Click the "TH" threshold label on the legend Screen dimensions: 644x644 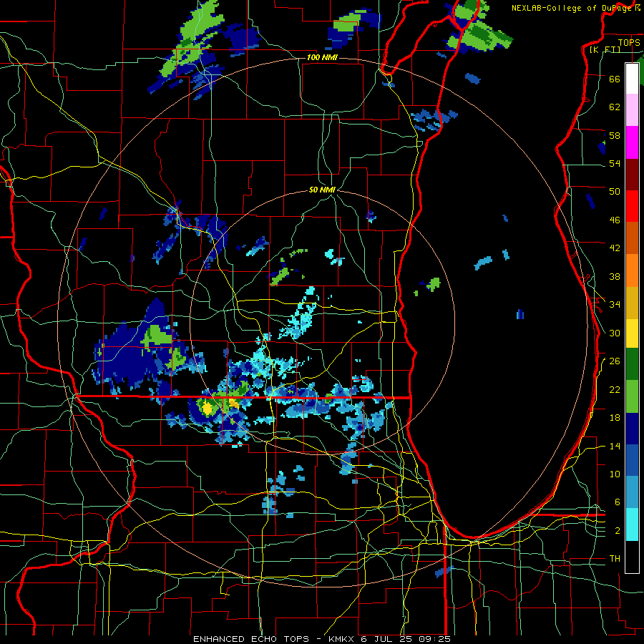(615, 558)
